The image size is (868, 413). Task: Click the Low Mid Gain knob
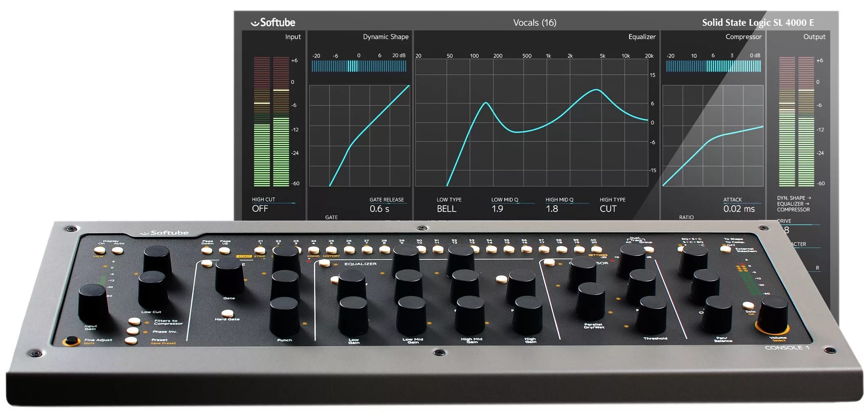coord(412,315)
